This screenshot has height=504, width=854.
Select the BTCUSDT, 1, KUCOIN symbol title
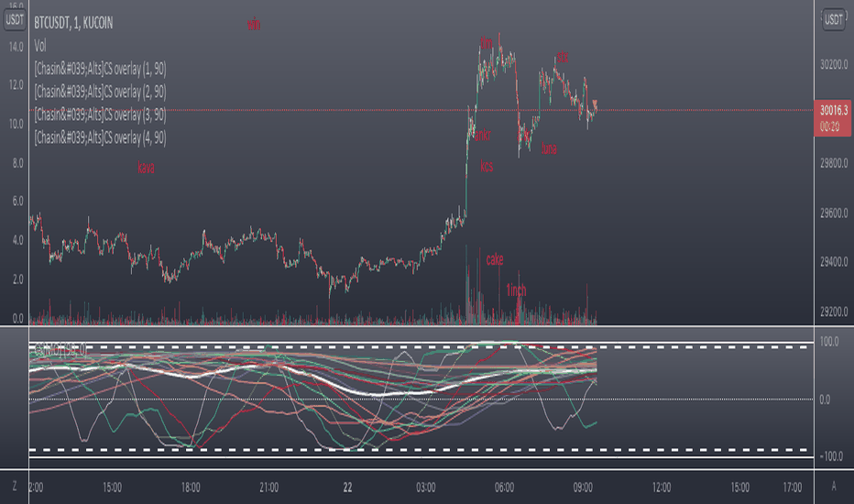click(x=73, y=23)
